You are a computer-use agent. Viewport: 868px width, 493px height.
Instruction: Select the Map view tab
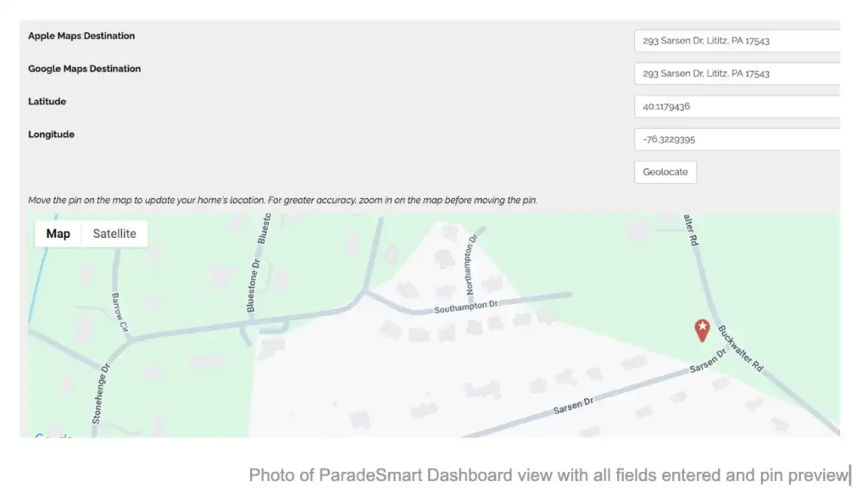point(58,234)
